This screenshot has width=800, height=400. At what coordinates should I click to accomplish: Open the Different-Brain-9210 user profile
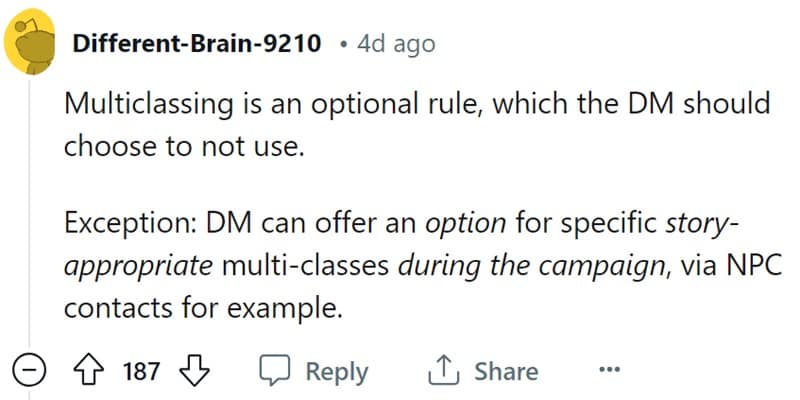click(197, 45)
